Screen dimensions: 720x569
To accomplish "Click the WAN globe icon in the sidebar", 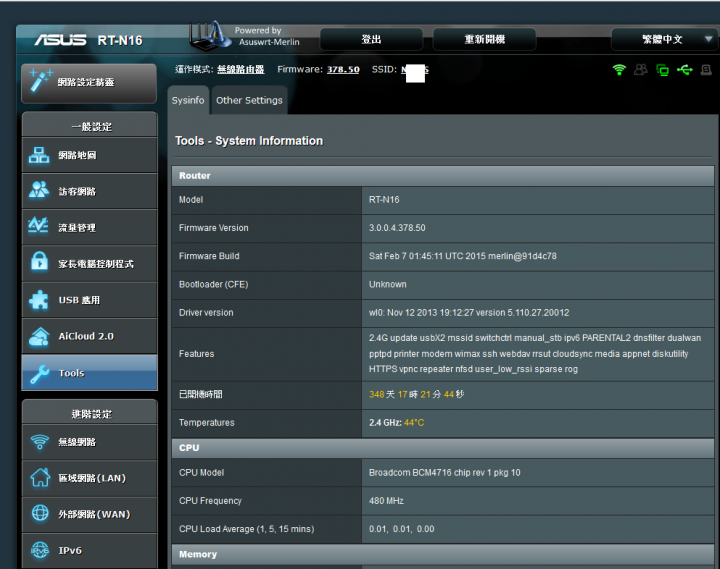I will 40,513.
